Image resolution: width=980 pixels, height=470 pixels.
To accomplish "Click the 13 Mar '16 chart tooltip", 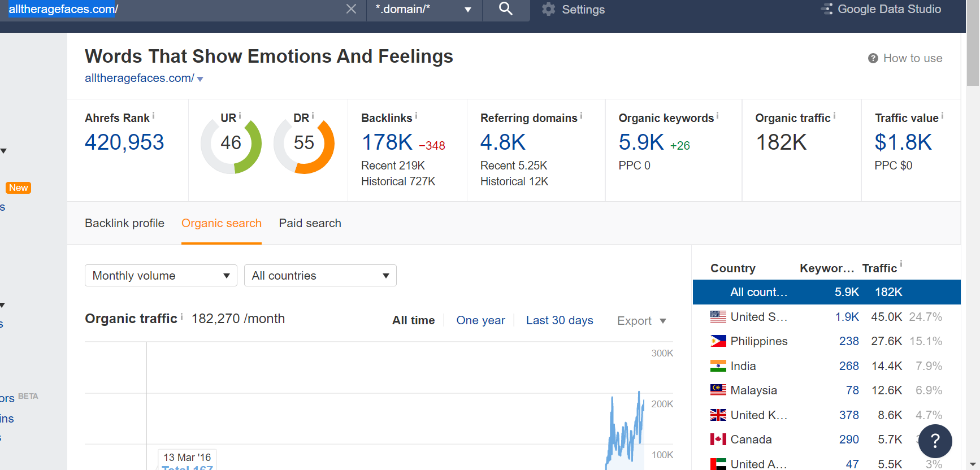I will pos(187,459).
